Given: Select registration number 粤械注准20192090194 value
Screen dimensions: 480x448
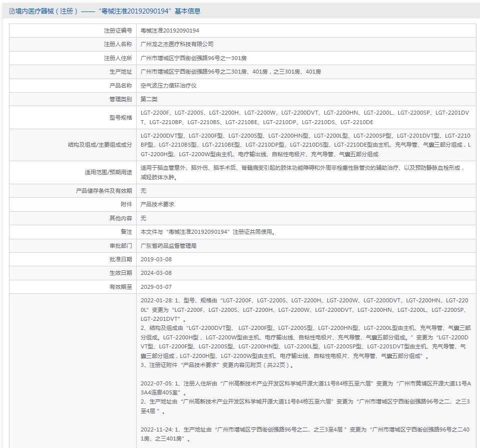Looking at the screenshot, I should [170, 31].
